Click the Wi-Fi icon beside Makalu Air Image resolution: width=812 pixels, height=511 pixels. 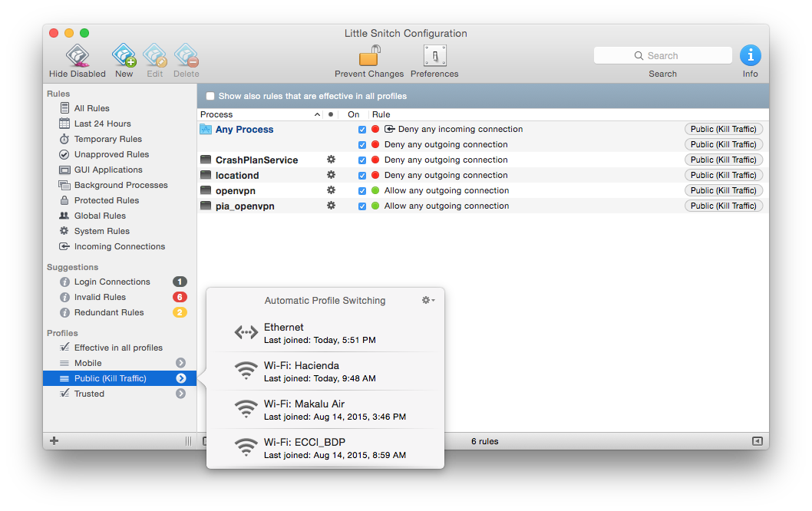[246, 410]
